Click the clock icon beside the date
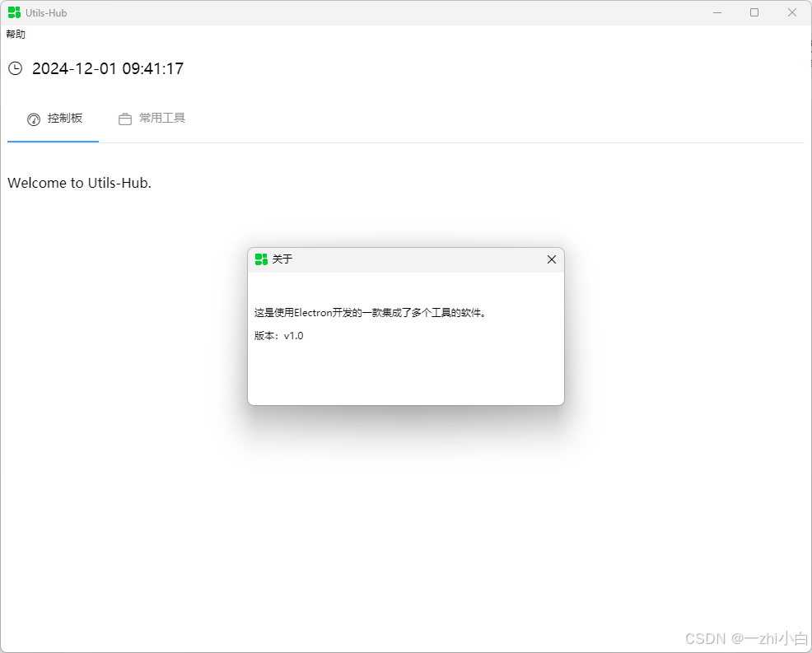Screen dimensions: 812x653 (15, 68)
